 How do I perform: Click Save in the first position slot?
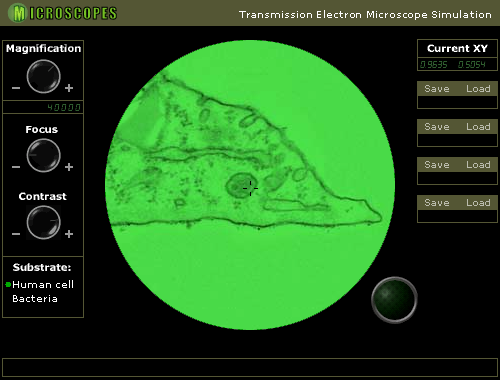pyautogui.click(x=437, y=89)
